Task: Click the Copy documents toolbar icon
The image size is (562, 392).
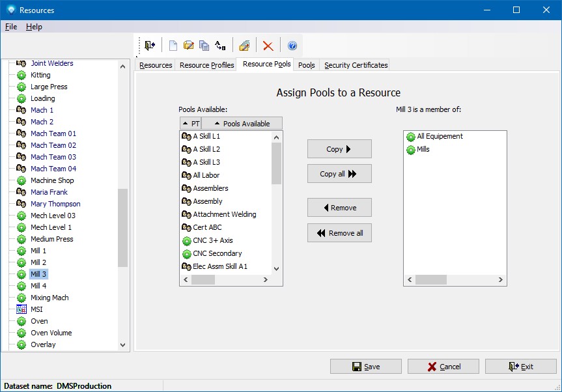Action: pyautogui.click(x=204, y=46)
